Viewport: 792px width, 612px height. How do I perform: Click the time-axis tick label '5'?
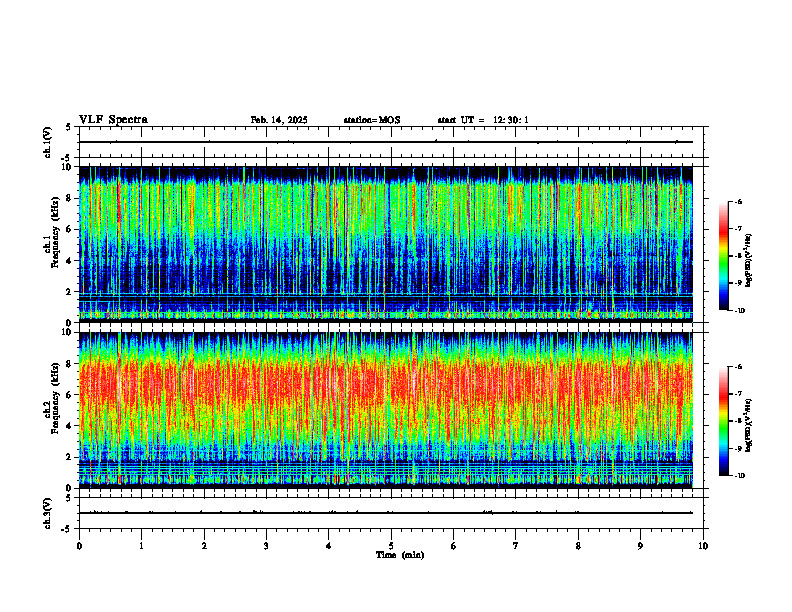click(x=391, y=546)
